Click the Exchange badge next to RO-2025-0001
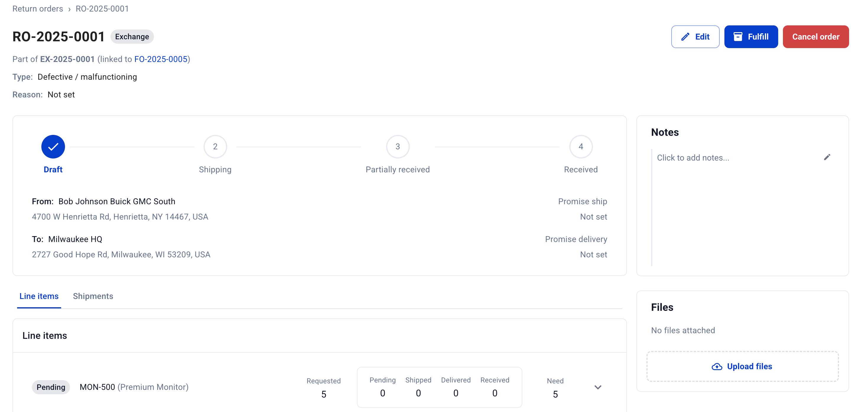The image size is (868, 412). (x=132, y=36)
